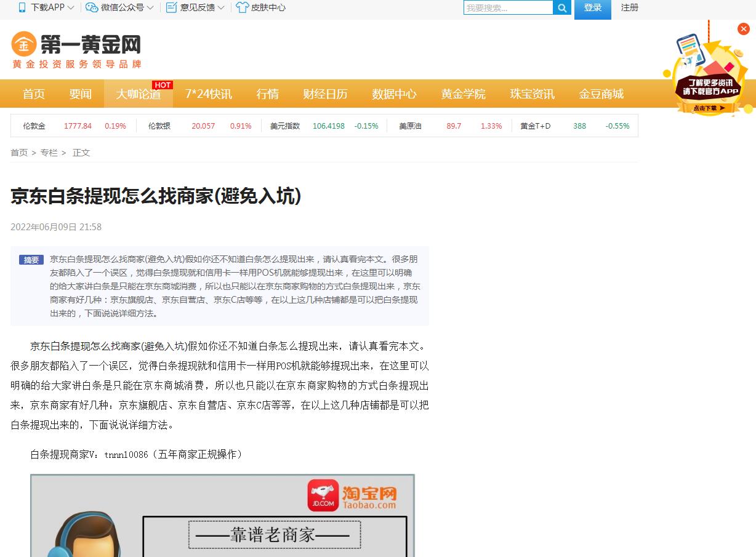Viewport: 756px width, 557px height.
Task: Open the 金豆商城 nav tab
Action: coord(601,94)
